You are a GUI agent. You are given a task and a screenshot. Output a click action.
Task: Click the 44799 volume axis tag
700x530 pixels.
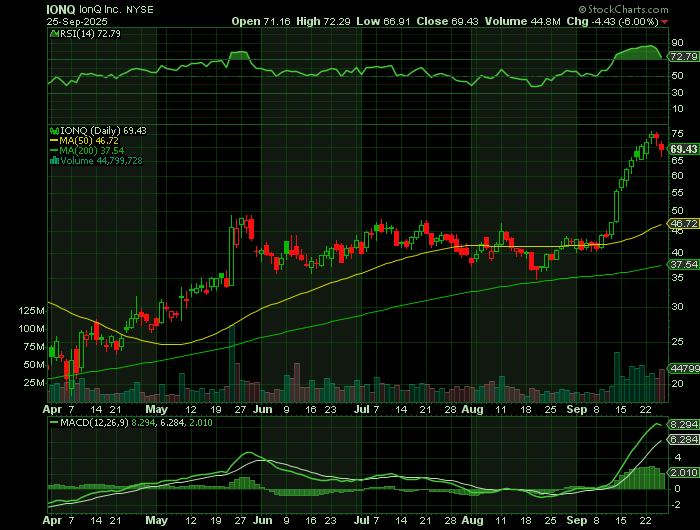tap(684, 368)
